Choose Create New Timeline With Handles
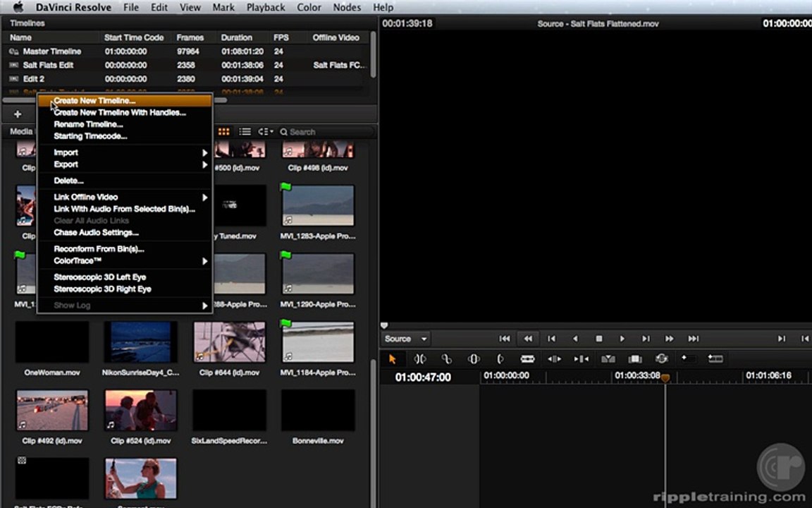This screenshot has height=508, width=812. [x=124, y=112]
